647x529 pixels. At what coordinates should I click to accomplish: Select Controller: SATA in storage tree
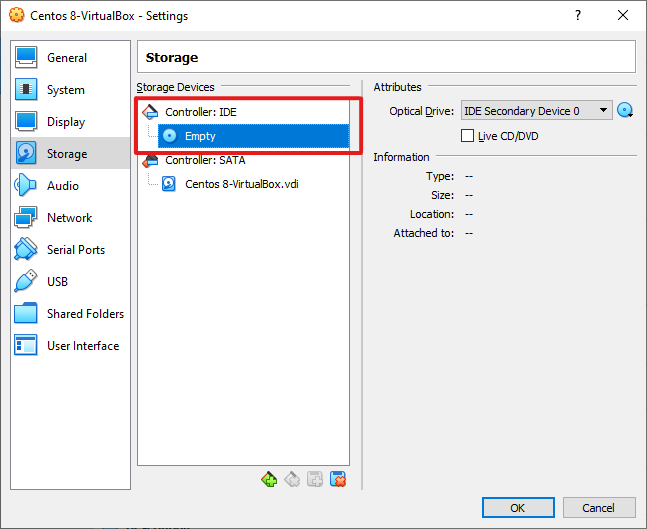[205, 160]
